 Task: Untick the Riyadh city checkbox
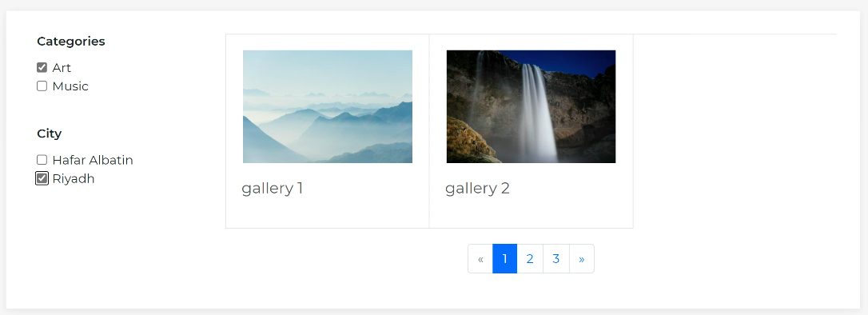[42, 178]
